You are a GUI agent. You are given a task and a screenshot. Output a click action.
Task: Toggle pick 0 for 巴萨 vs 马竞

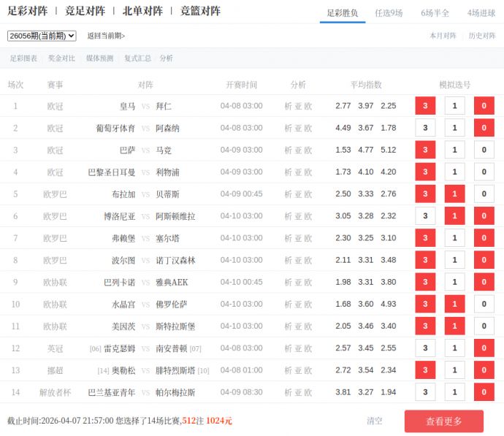[484, 150]
